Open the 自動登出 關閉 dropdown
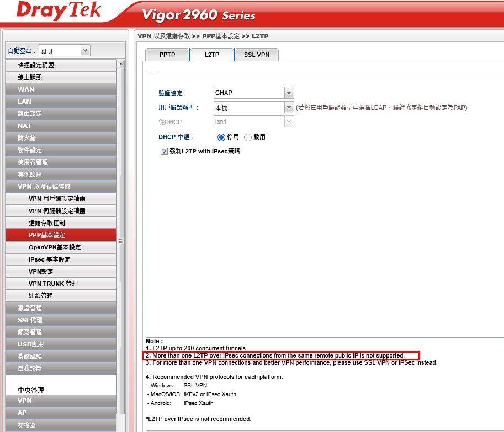 [x=65, y=50]
